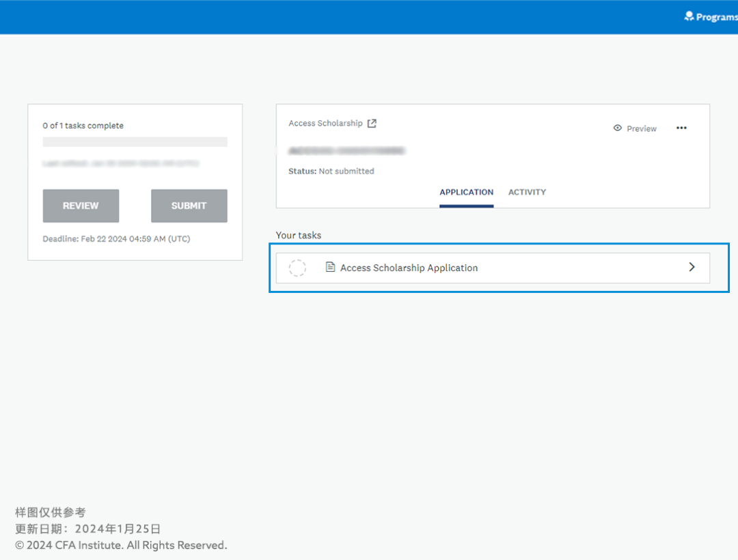This screenshot has width=738, height=560.
Task: Click the Preview text label
Action: coord(642,129)
